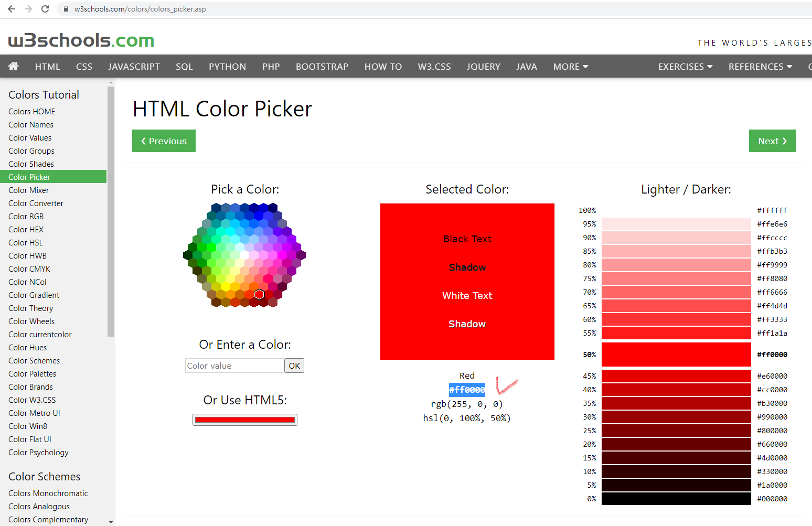Select PYTHON in the top navbar

pyautogui.click(x=227, y=67)
